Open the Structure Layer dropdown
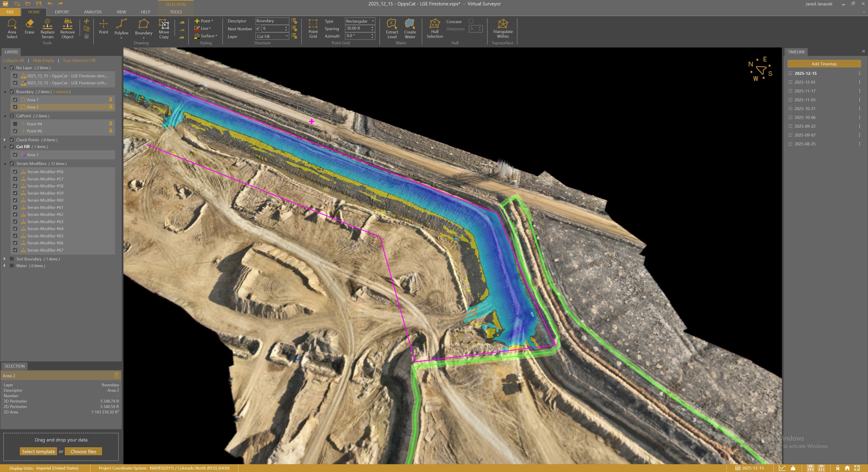This screenshot has width=868, height=472. click(x=272, y=36)
